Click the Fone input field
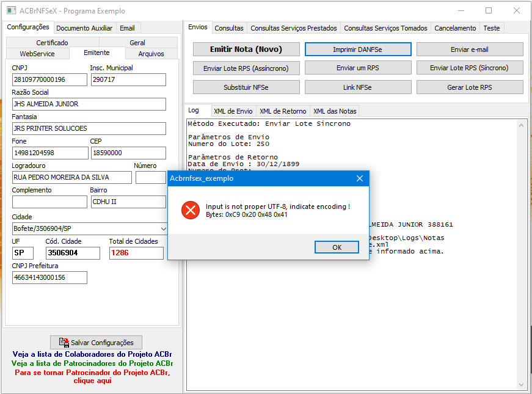The width and height of the screenshot is (532, 394). click(x=50, y=153)
